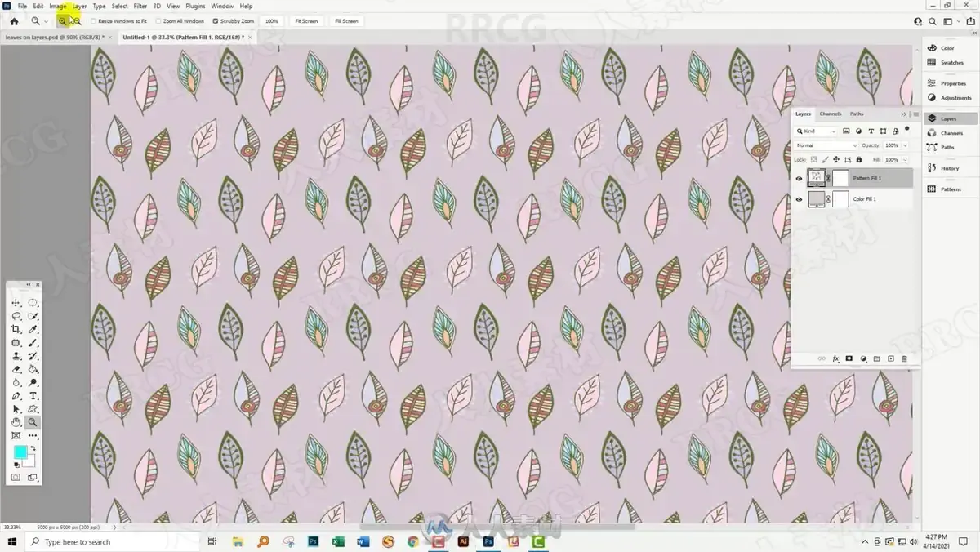The height and width of the screenshot is (552, 980).
Task: Open the blend mode Normal dropdown
Action: (x=826, y=145)
